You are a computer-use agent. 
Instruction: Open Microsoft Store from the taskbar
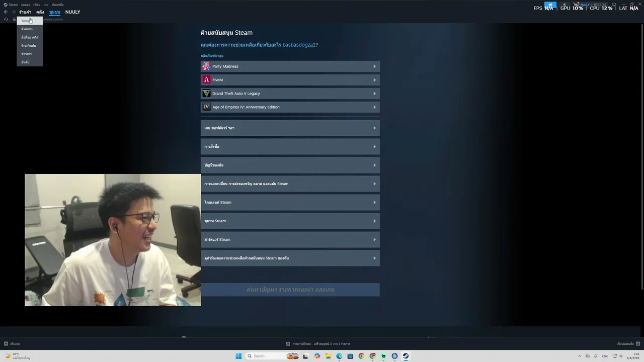click(x=350, y=356)
